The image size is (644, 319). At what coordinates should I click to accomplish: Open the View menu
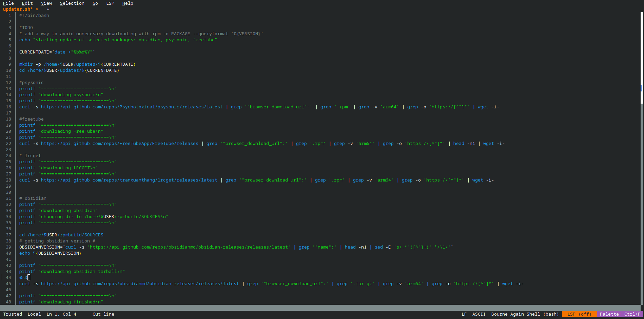coord(46,3)
